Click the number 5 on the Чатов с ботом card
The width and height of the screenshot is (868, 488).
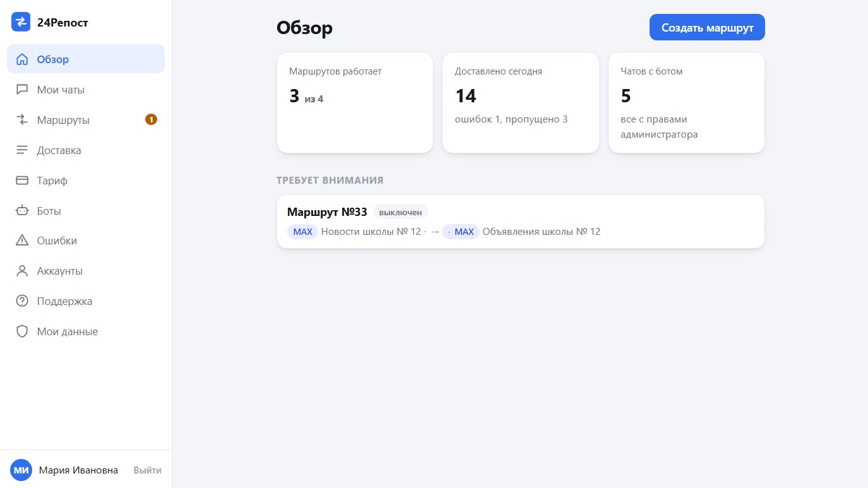click(626, 96)
